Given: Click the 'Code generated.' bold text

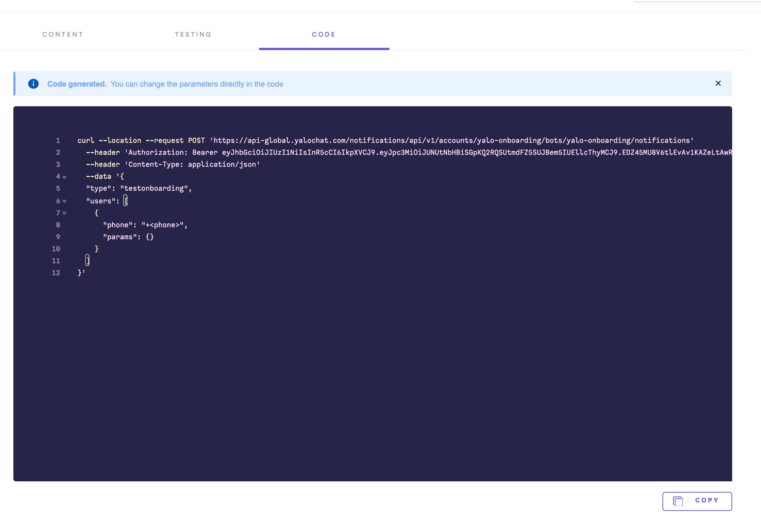Looking at the screenshot, I should [x=77, y=84].
